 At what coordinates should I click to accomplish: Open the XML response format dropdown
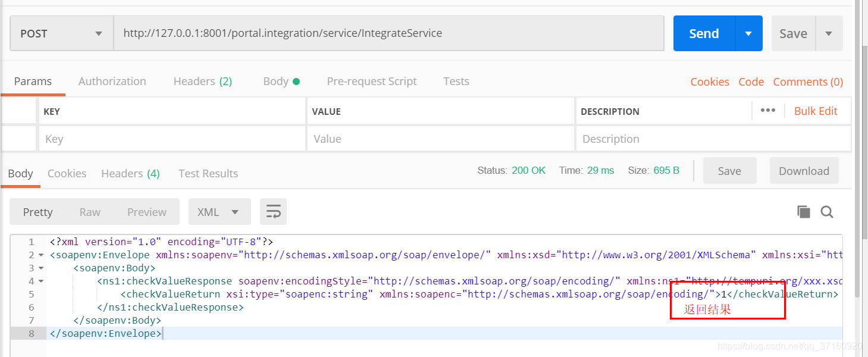(x=220, y=211)
